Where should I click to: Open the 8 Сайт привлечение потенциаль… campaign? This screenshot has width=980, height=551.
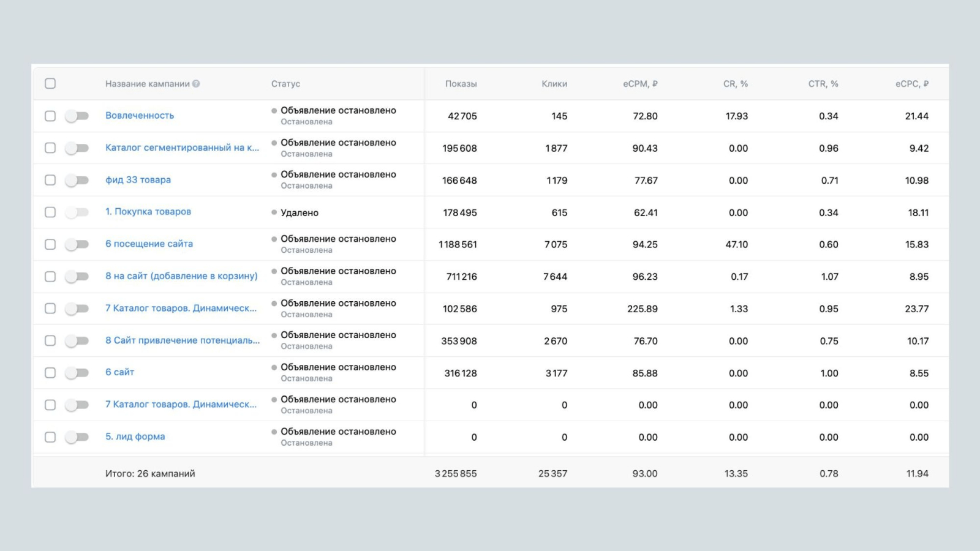coord(183,340)
